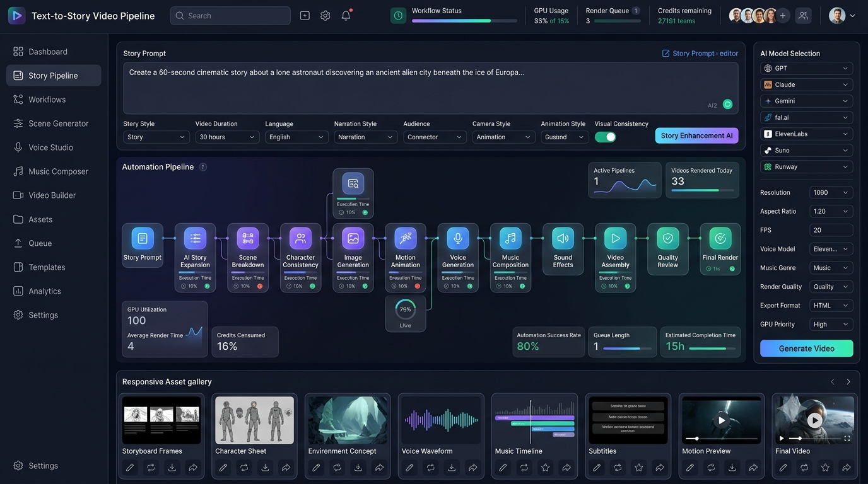Image resolution: width=868 pixels, height=484 pixels.
Task: Click the Story Prompt text area
Action: click(430, 88)
